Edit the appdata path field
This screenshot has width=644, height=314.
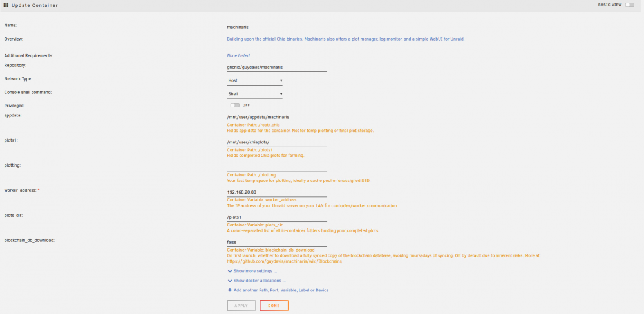tap(277, 117)
